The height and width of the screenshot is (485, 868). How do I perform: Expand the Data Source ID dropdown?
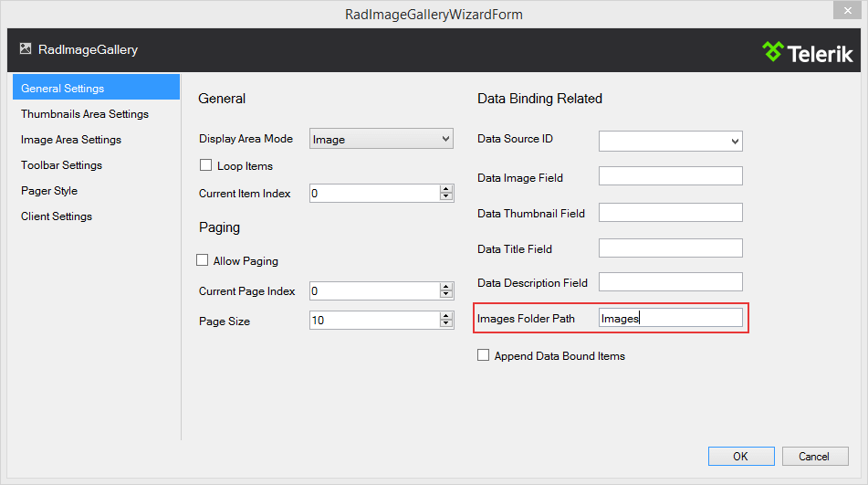[x=670, y=141]
